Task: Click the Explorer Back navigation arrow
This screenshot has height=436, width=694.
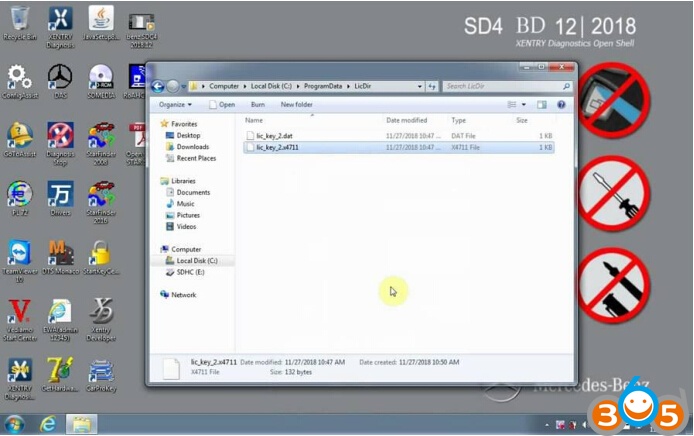Action: coord(158,86)
